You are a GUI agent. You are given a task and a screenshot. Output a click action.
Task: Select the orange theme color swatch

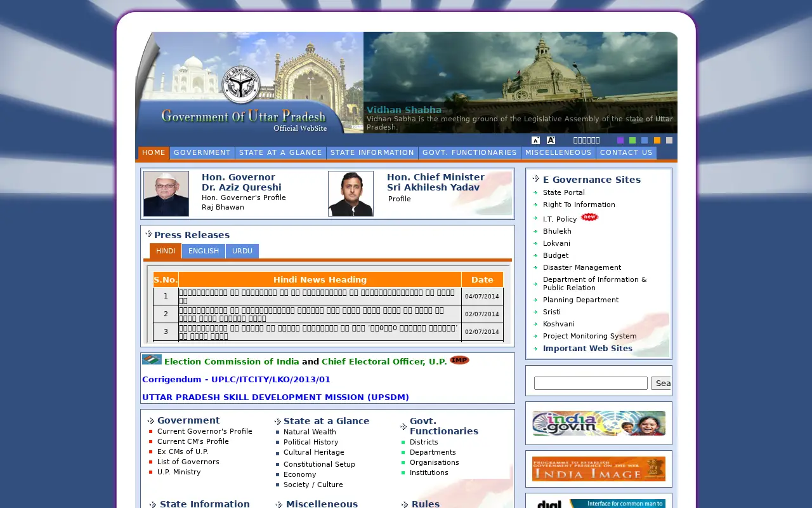point(657,140)
